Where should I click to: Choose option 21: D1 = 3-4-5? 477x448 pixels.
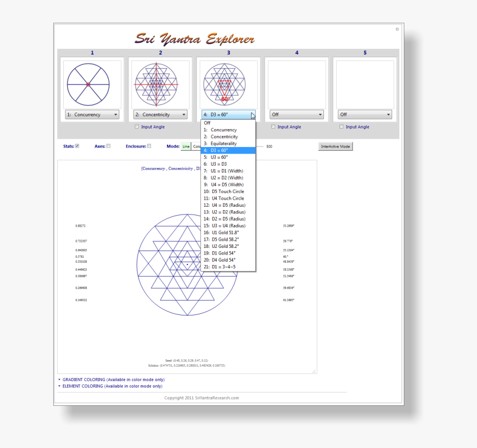[x=228, y=267]
